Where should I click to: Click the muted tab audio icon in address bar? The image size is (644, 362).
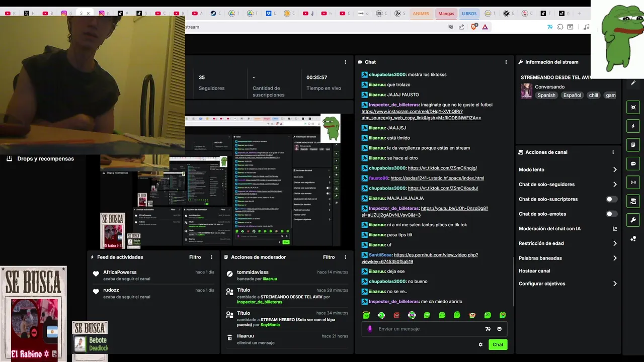[x=450, y=27]
